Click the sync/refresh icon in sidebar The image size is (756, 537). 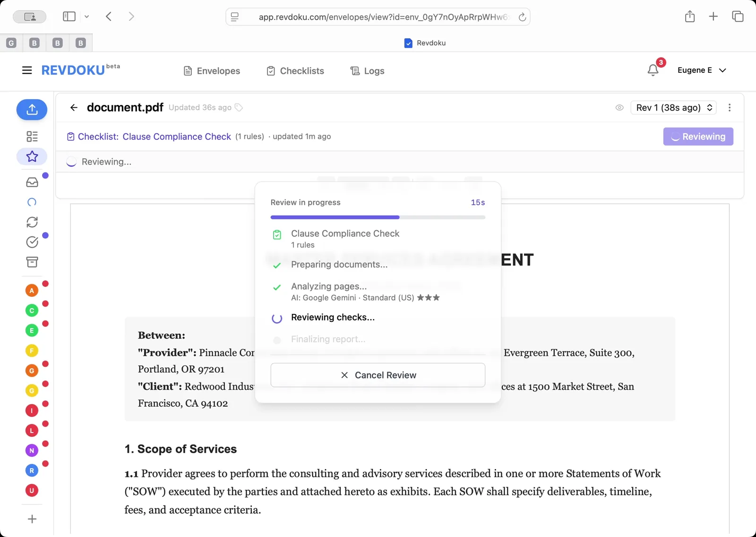[32, 222]
